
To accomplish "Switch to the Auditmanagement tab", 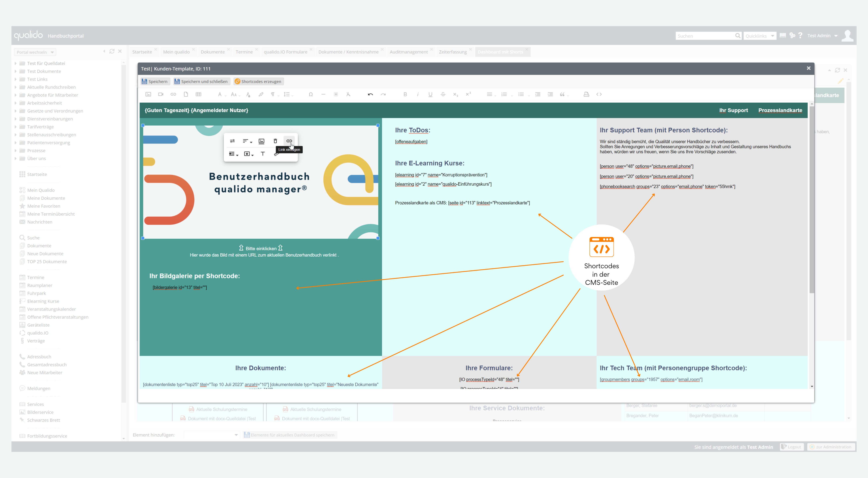I will tap(408, 52).
